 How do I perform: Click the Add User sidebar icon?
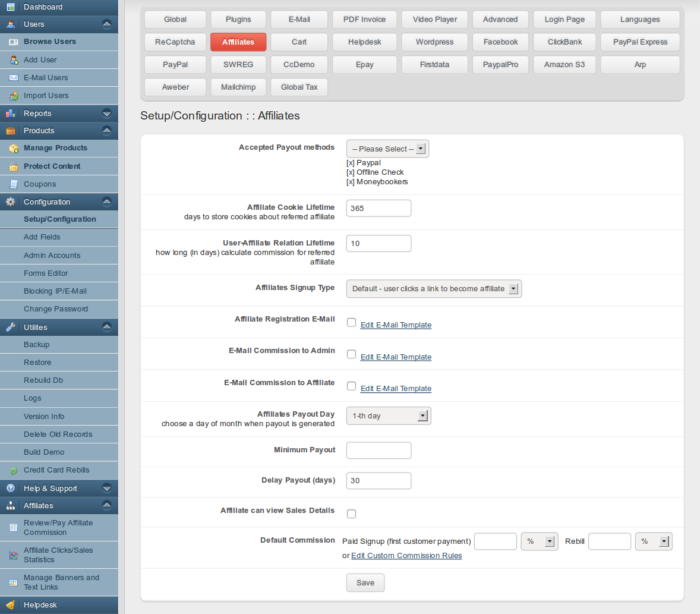[x=14, y=60]
